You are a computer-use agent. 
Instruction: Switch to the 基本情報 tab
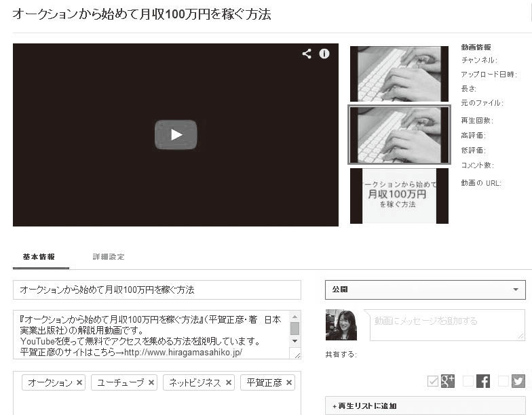tap(39, 257)
